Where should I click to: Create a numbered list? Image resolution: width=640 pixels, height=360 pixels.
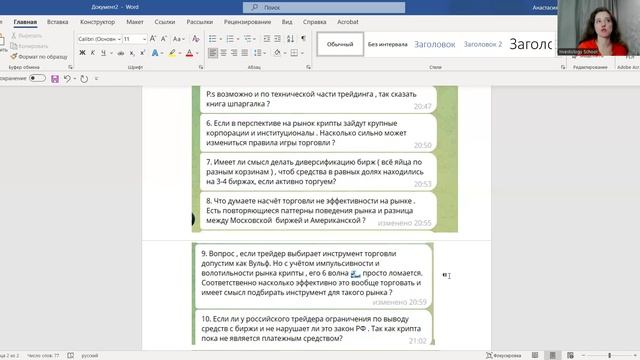230,39
